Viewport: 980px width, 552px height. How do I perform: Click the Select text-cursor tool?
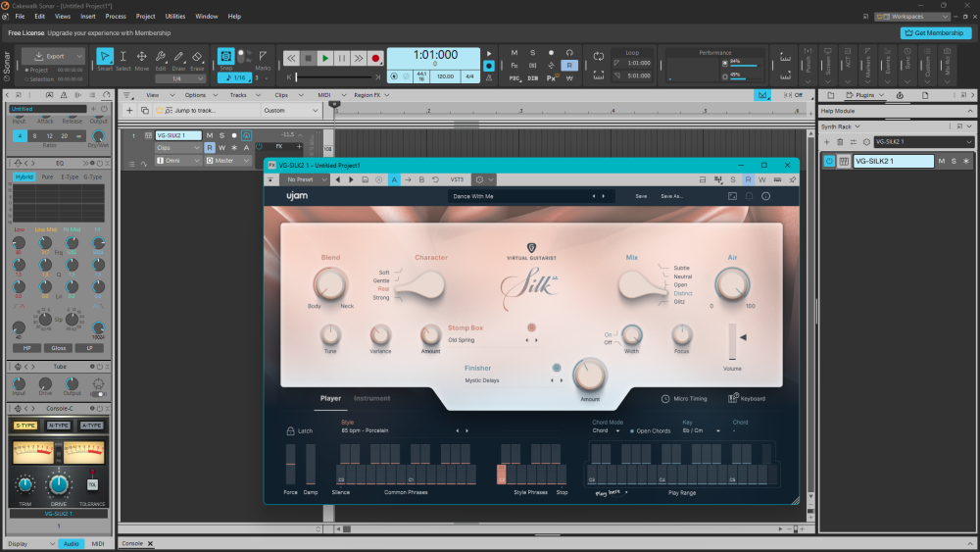[123, 57]
